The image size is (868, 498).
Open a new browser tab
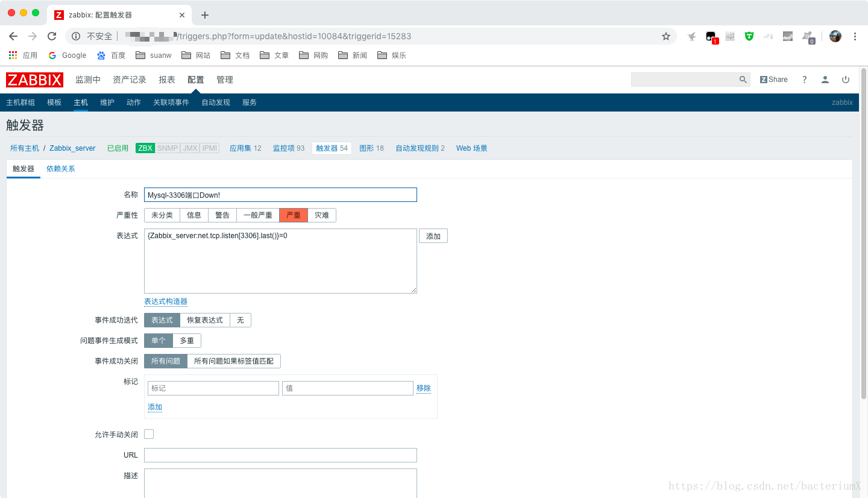pos(205,15)
